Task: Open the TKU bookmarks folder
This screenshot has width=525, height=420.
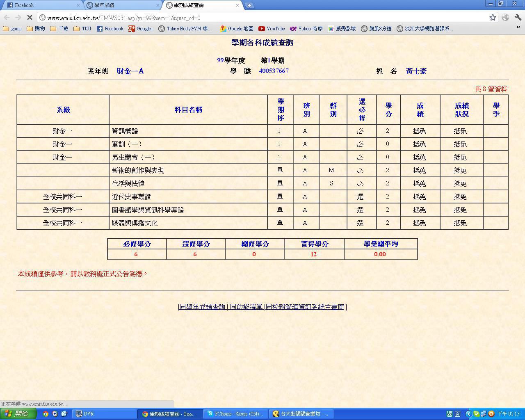Action: click(82, 29)
